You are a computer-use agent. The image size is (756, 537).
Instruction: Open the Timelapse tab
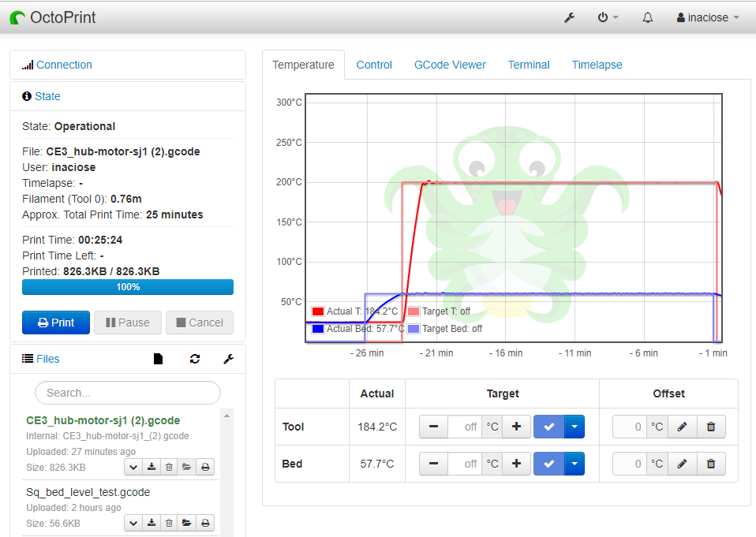click(x=597, y=65)
